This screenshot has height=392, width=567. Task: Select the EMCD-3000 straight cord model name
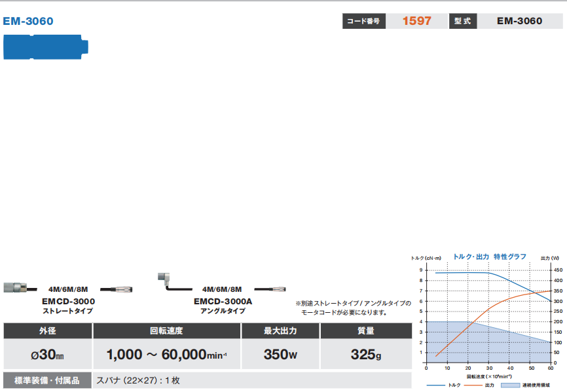[x=68, y=301]
